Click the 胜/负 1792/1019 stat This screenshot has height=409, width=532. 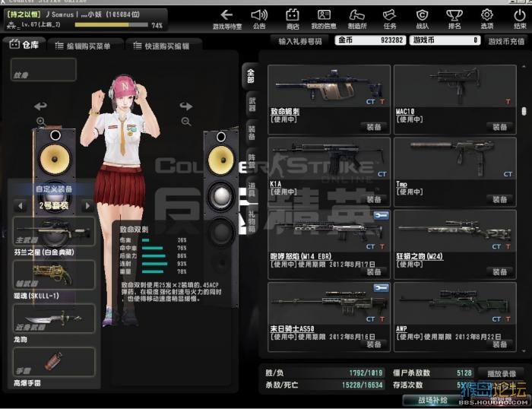tap(324, 373)
